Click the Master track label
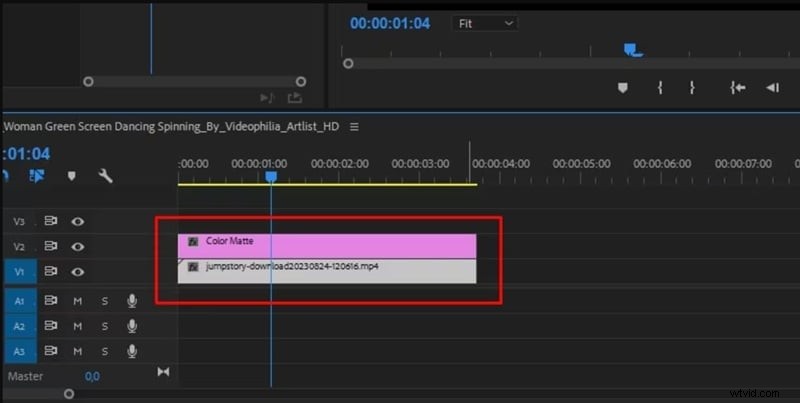This screenshot has width=800, height=403. point(26,376)
